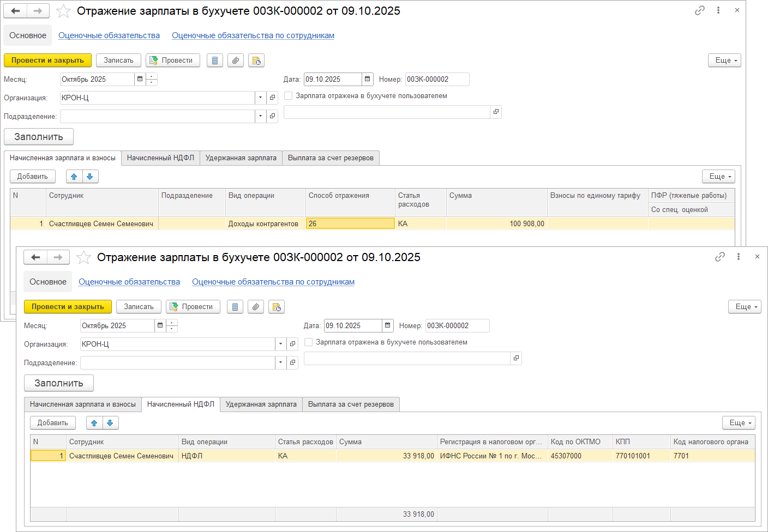The image size is (768, 532).
Task: Switch to the Удержанная зарплата tab in the upper window
Action: click(241, 158)
